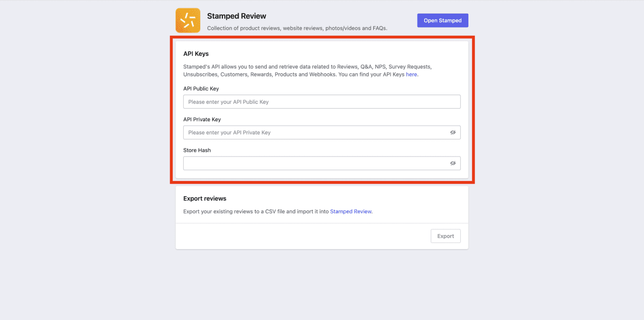Follow the 'here' link for API Keys

pyautogui.click(x=412, y=74)
